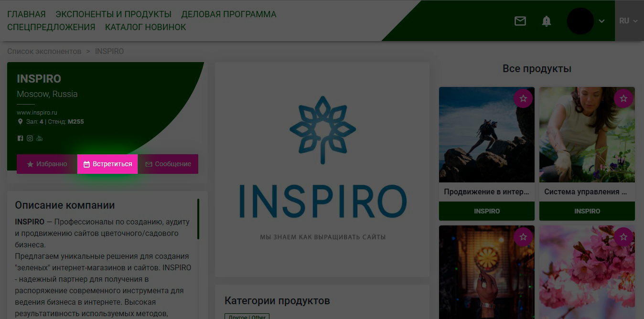644x319 pixels.
Task: Open ДЕЛОВАЯ ПРОГРАММА menu item
Action: tap(229, 14)
